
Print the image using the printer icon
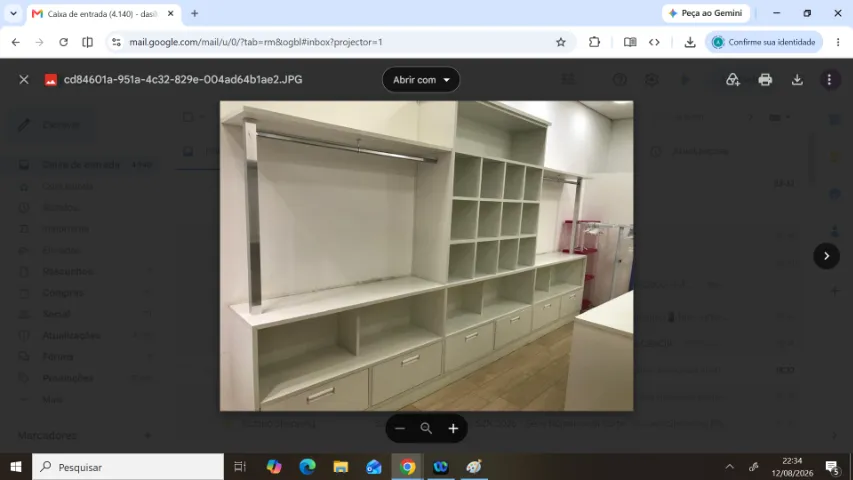click(x=765, y=79)
